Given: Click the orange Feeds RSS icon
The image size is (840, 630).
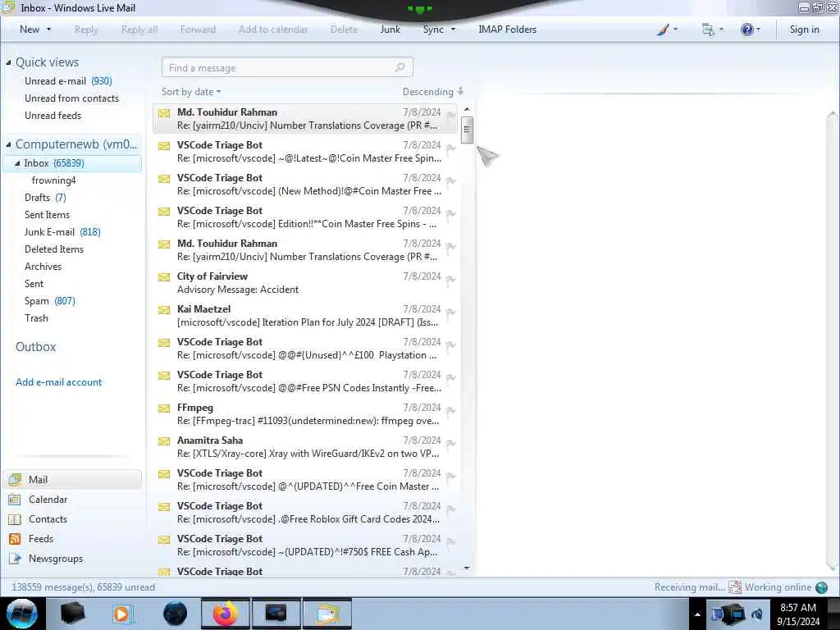Looking at the screenshot, I should coord(15,539).
